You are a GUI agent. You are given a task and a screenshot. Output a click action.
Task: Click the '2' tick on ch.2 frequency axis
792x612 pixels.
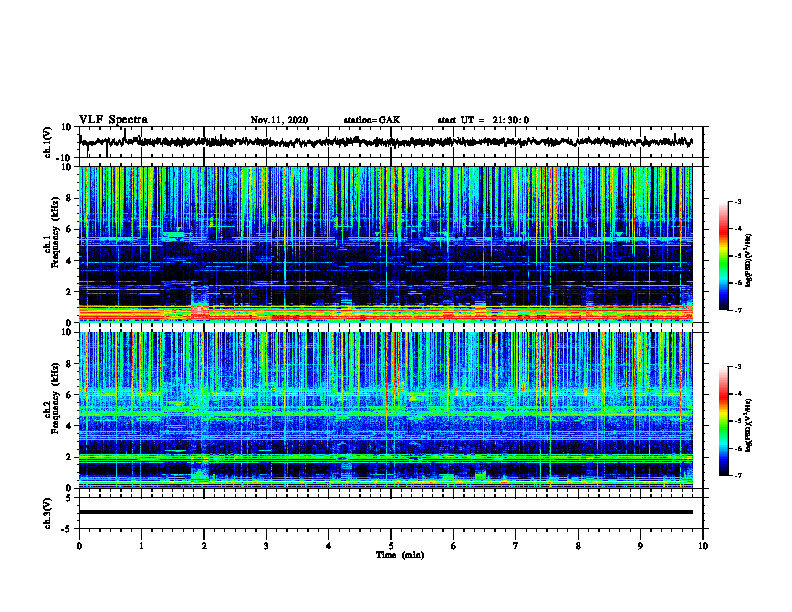click(x=69, y=457)
